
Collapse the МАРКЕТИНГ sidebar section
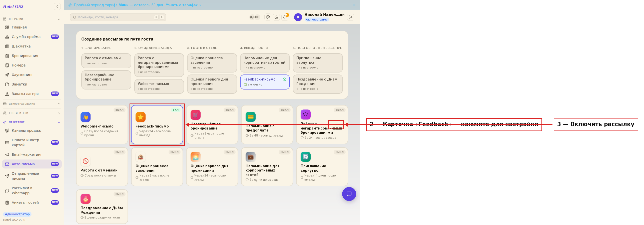coord(32,122)
